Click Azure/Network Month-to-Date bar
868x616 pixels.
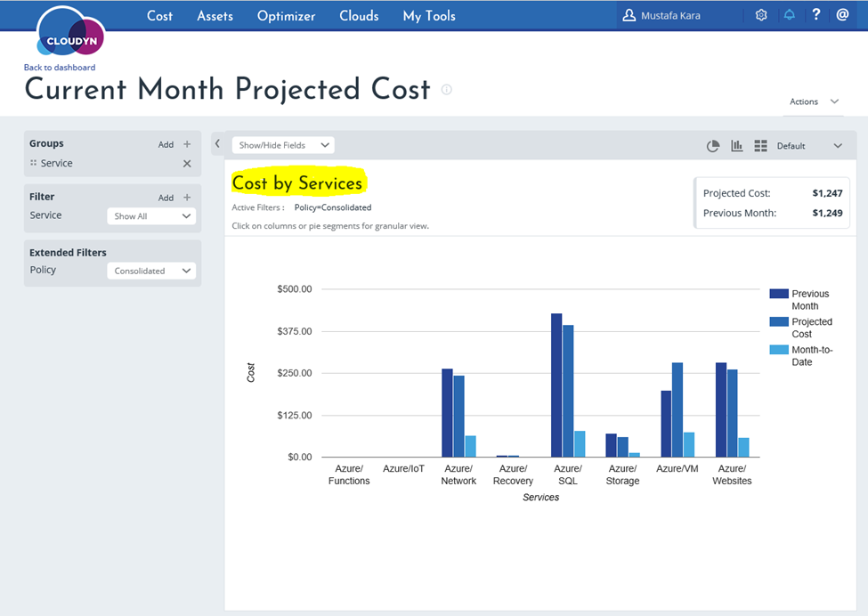471,446
